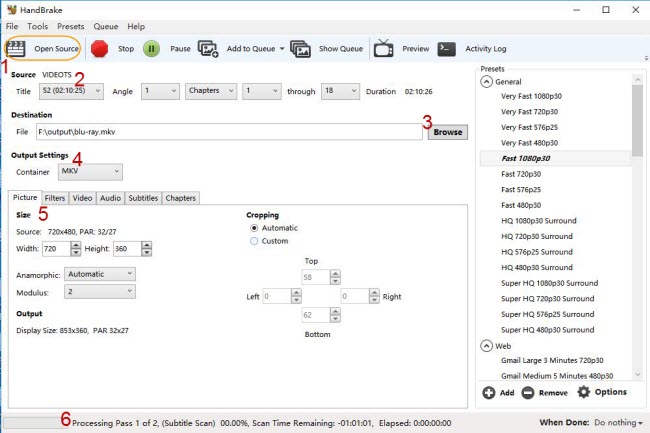Image resolution: width=650 pixels, height=433 pixels.
Task: Open the File menu
Action: click(x=12, y=27)
